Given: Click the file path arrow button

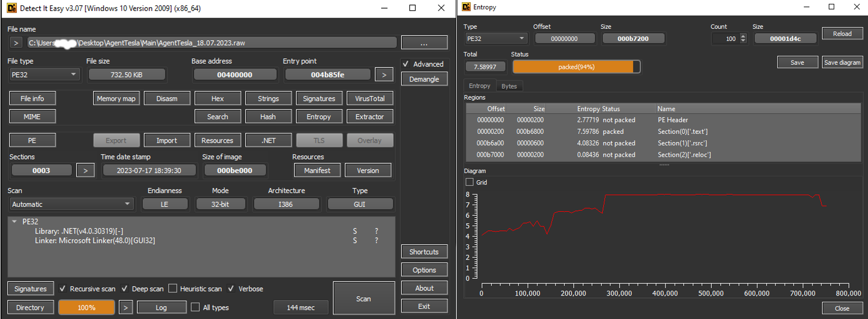Looking at the screenshot, I should pos(16,43).
